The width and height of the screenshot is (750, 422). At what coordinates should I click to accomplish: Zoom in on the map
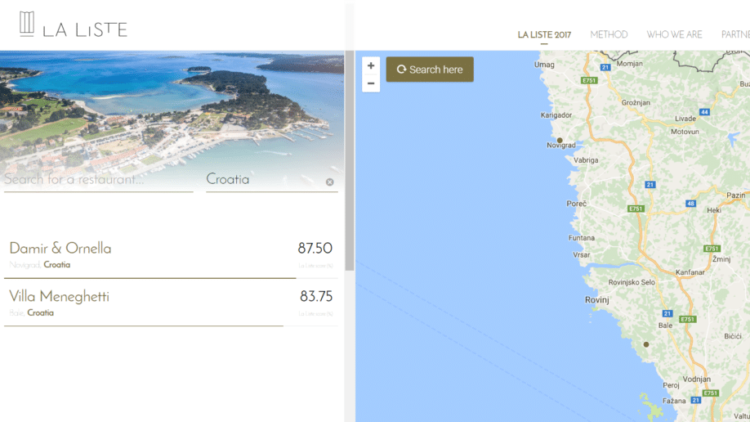[x=371, y=66]
